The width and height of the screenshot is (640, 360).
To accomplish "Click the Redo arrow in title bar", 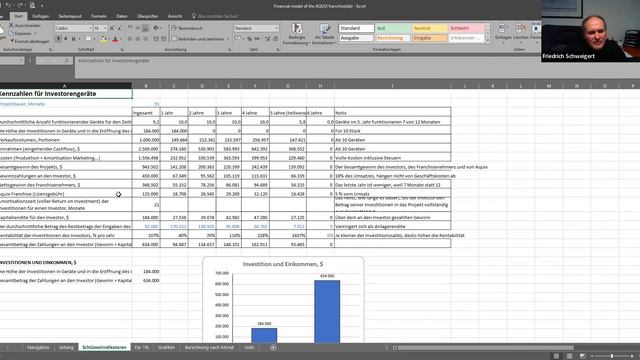I will coord(20,5).
